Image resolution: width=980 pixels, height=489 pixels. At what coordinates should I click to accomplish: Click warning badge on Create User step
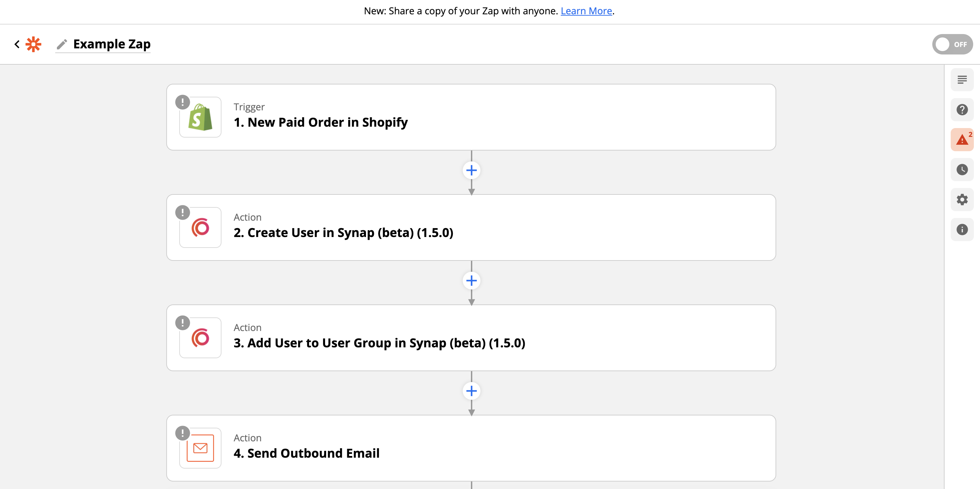coord(183,212)
